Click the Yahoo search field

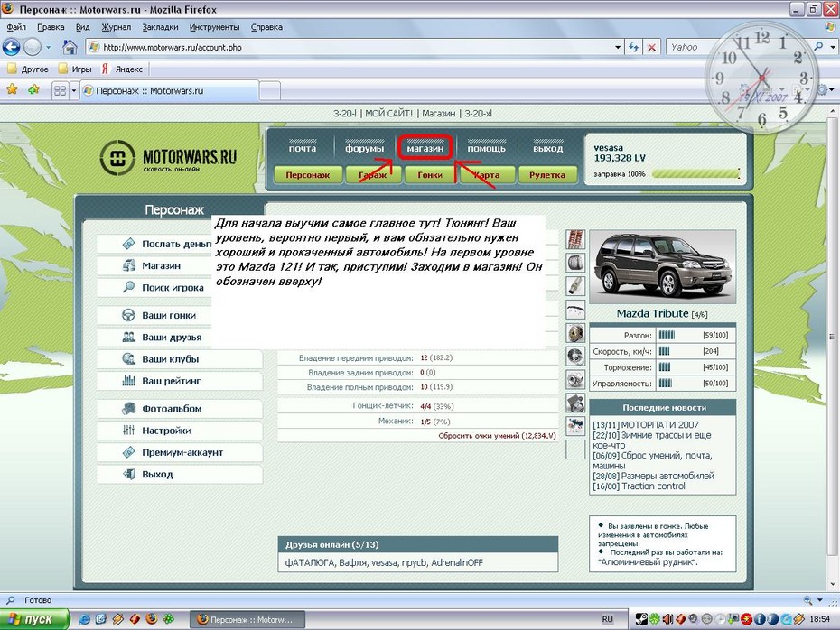coord(738,47)
